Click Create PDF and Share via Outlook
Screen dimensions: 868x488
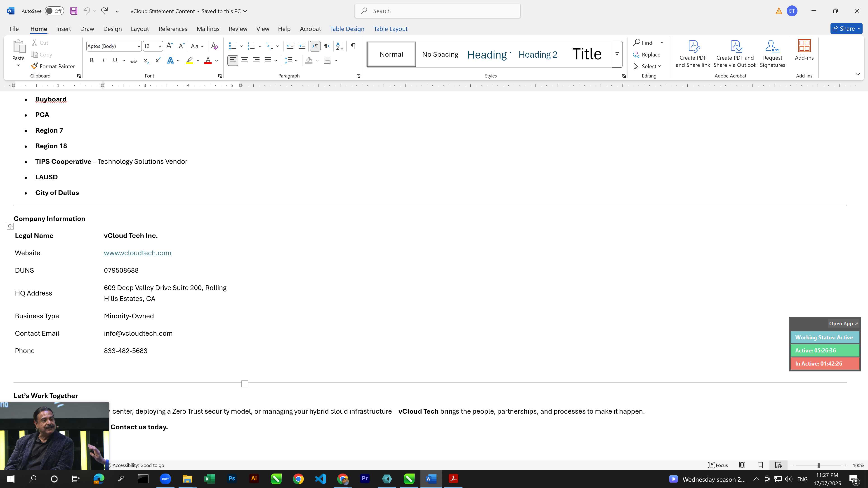point(735,54)
